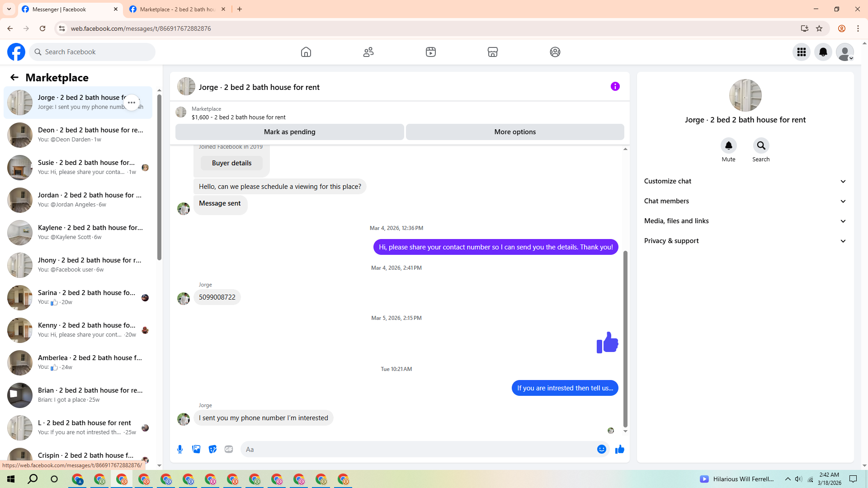This screenshot has height=488, width=868.
Task: Open Jhony's conversation
Action: pos(78,265)
